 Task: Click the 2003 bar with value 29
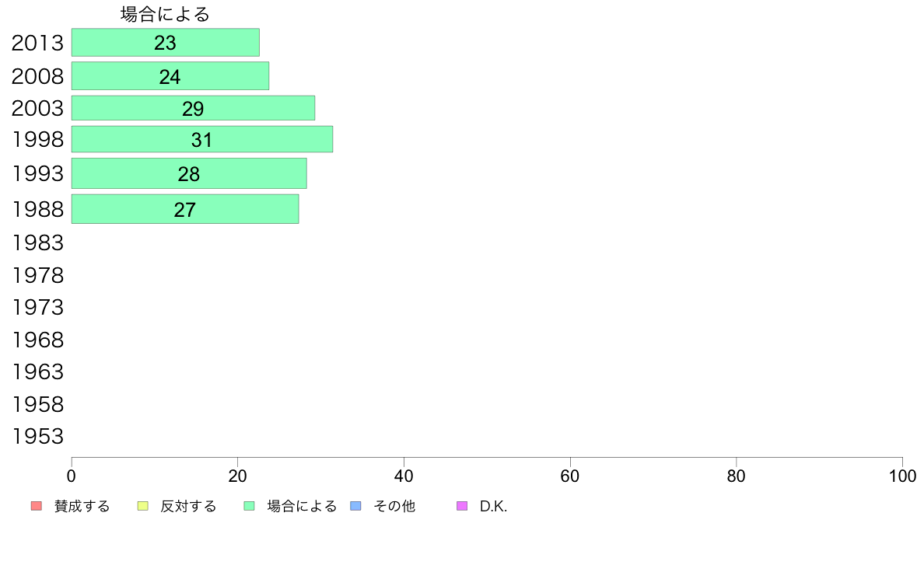[194, 108]
